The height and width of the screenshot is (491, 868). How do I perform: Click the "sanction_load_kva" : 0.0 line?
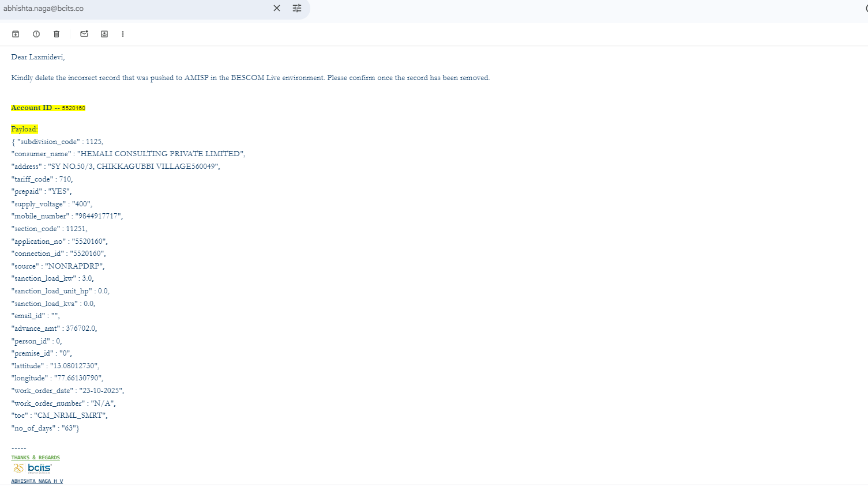coord(54,304)
